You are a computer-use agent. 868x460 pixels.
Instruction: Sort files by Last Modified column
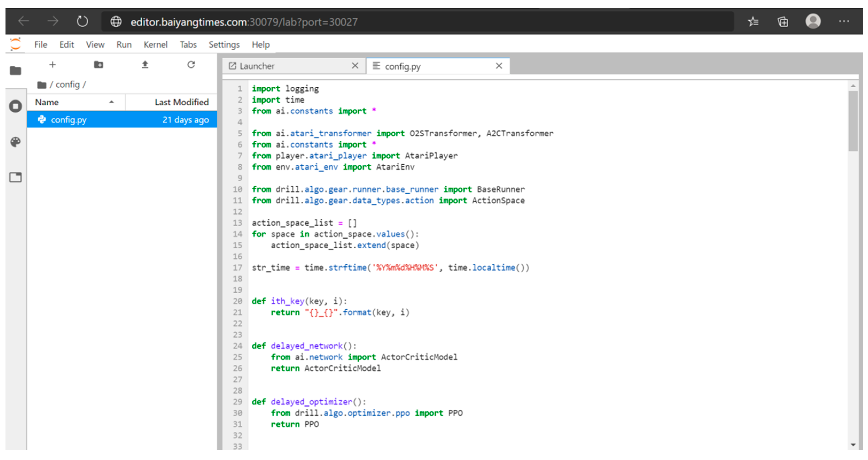tap(181, 102)
